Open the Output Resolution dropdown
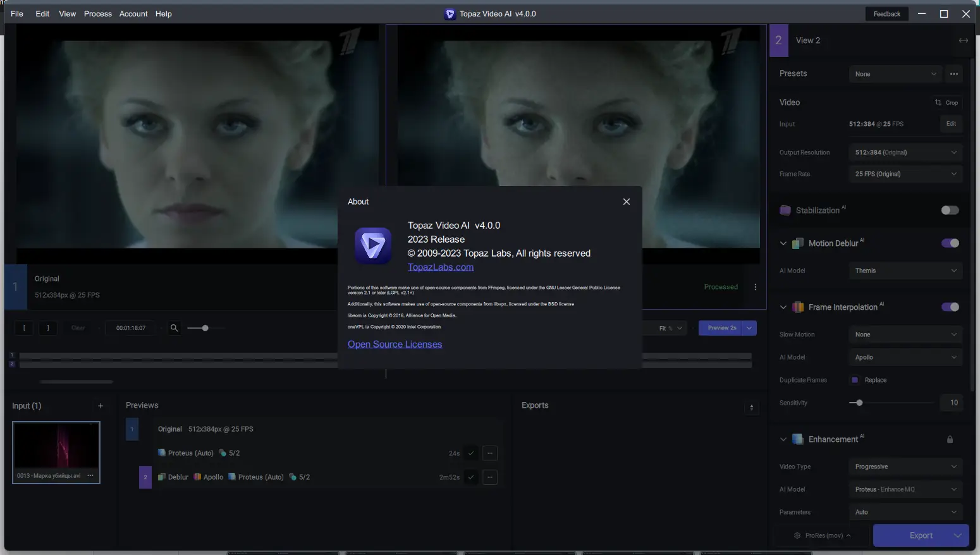This screenshot has height=555, width=980. tap(905, 152)
